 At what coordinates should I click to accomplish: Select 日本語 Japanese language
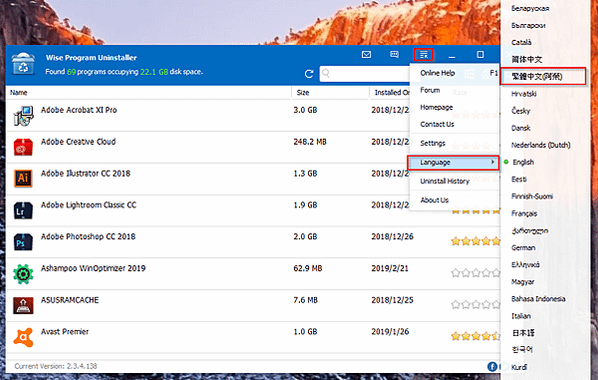point(523,333)
